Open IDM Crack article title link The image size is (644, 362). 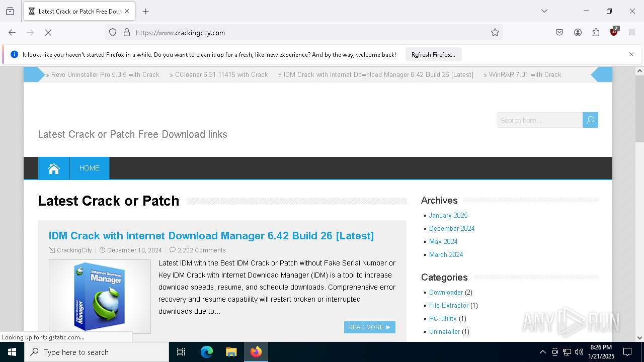tap(211, 235)
